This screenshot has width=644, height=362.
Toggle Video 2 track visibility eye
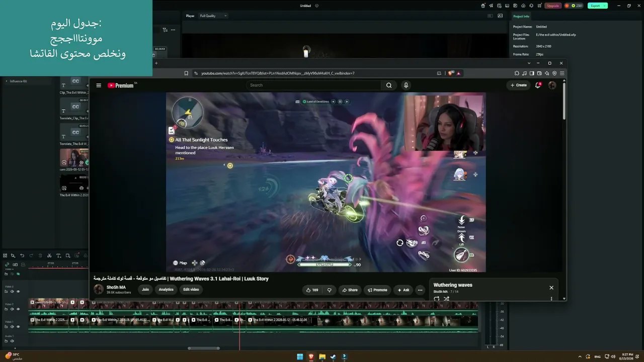[x=18, y=309]
